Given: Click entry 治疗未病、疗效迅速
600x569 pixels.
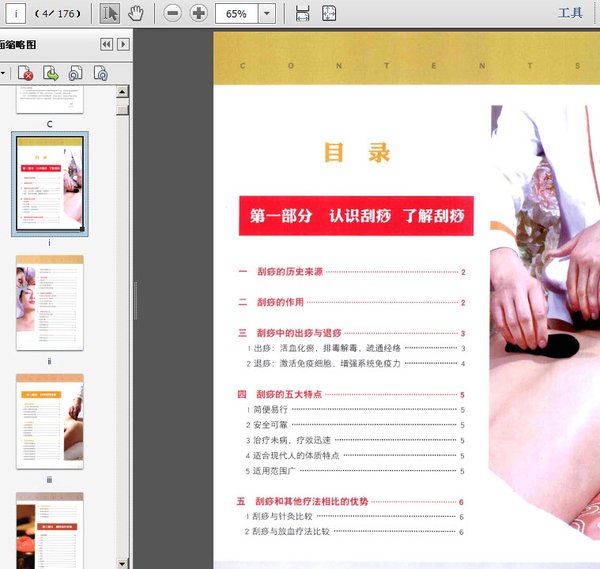Looking at the screenshot, I should pos(292,440).
